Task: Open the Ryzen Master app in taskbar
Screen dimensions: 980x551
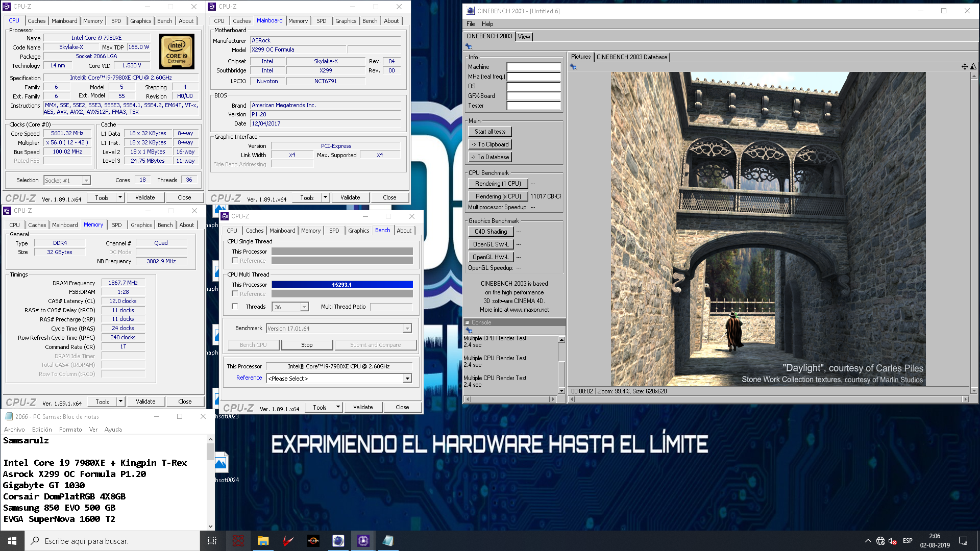Action: coord(313,541)
